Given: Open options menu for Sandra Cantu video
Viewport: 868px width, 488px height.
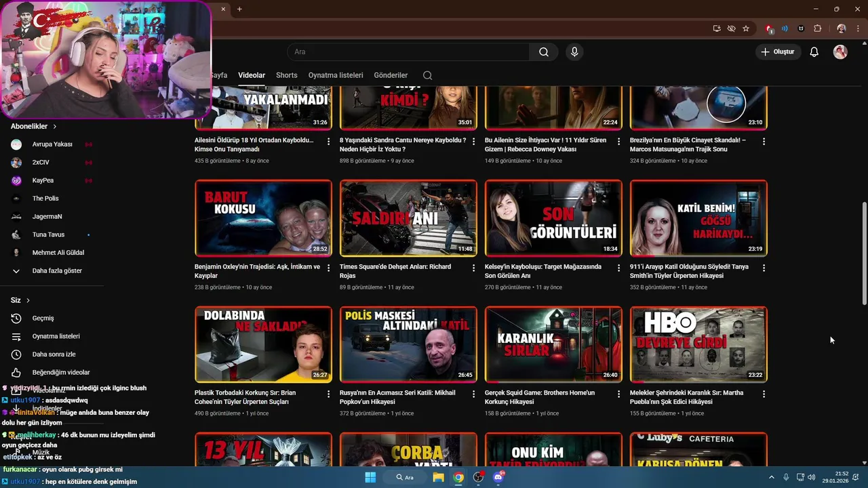Looking at the screenshot, I should 473,141.
